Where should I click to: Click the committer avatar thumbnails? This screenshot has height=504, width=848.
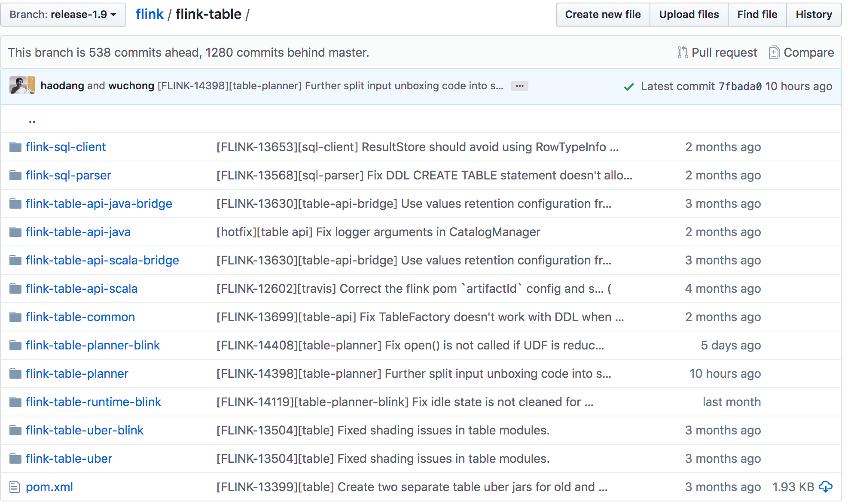[x=22, y=85]
